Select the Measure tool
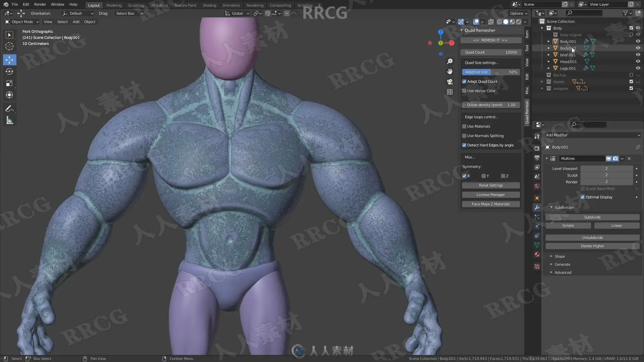 click(x=9, y=121)
